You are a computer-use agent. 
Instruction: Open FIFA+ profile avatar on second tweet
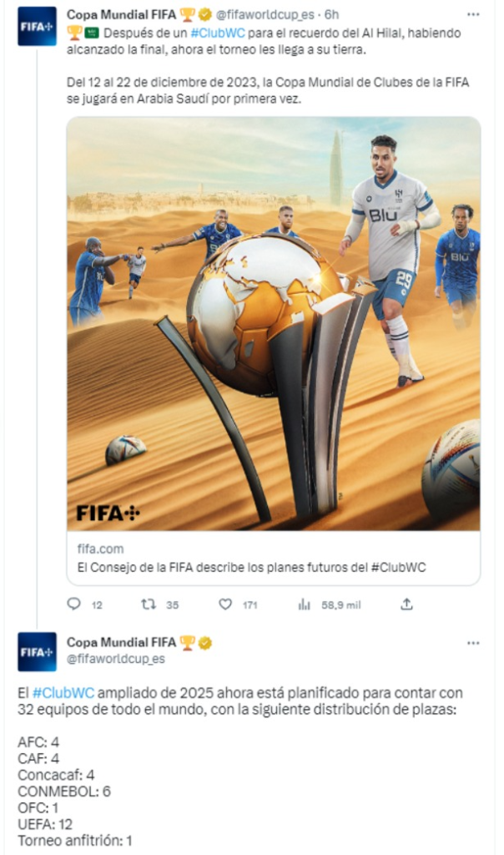37,651
